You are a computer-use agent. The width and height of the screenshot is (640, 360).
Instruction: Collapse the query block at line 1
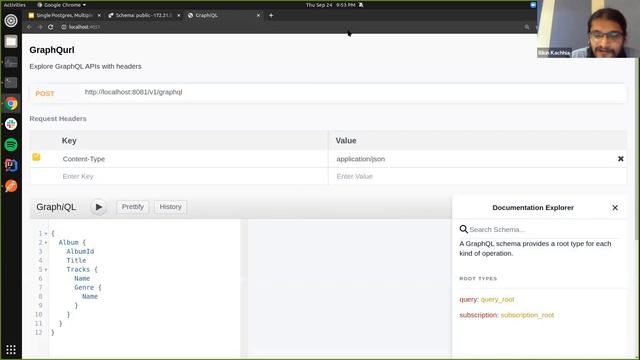pyautogui.click(x=46, y=233)
